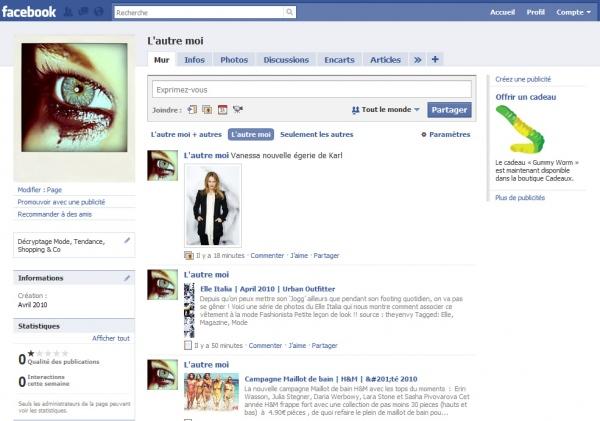Click 'Recommander à des amis' link

coord(55,214)
